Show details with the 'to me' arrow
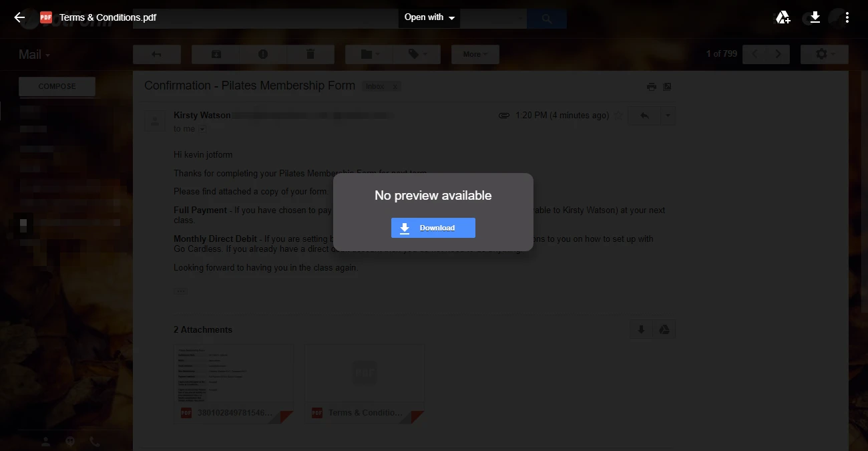Viewport: 868px width, 451px height. [202, 129]
